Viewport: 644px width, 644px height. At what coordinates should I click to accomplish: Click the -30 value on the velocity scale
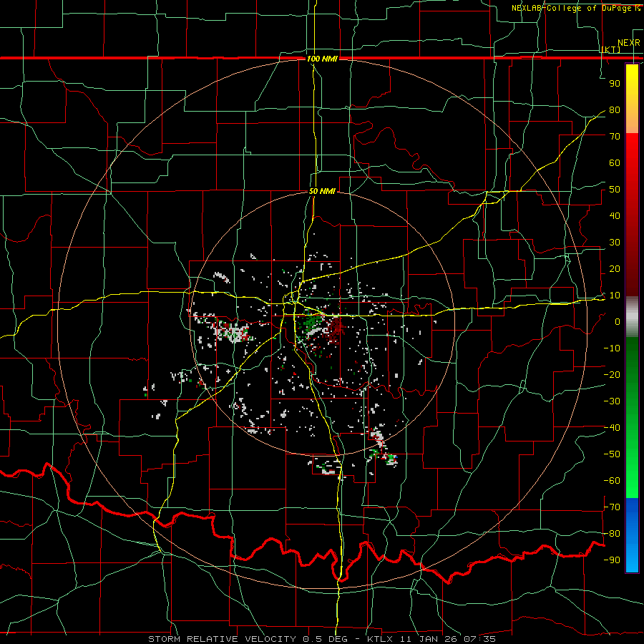click(612, 401)
